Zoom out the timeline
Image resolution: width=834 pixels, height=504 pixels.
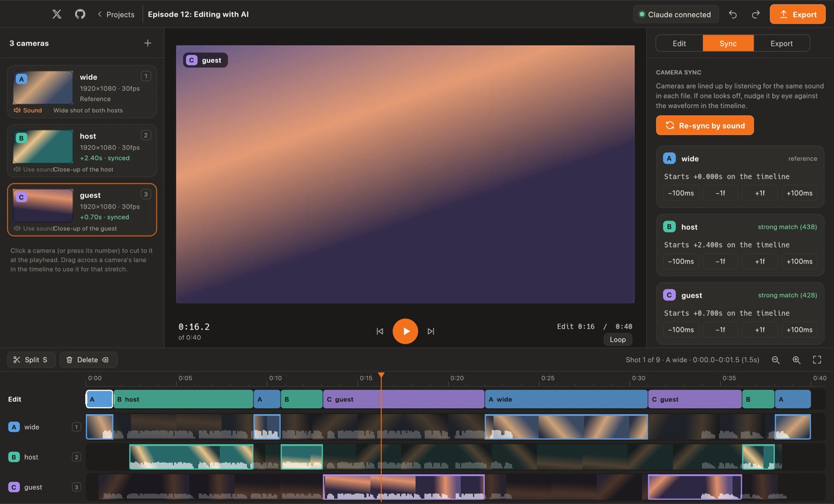pos(776,360)
